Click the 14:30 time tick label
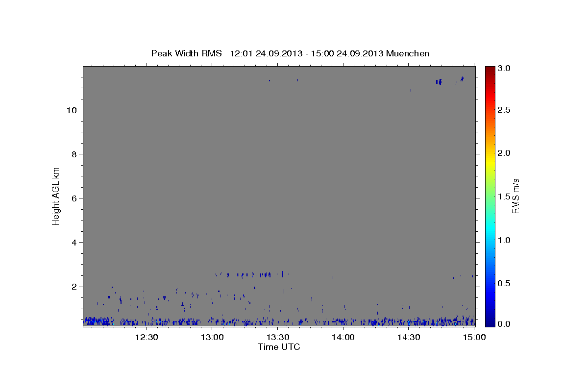 coord(409,337)
